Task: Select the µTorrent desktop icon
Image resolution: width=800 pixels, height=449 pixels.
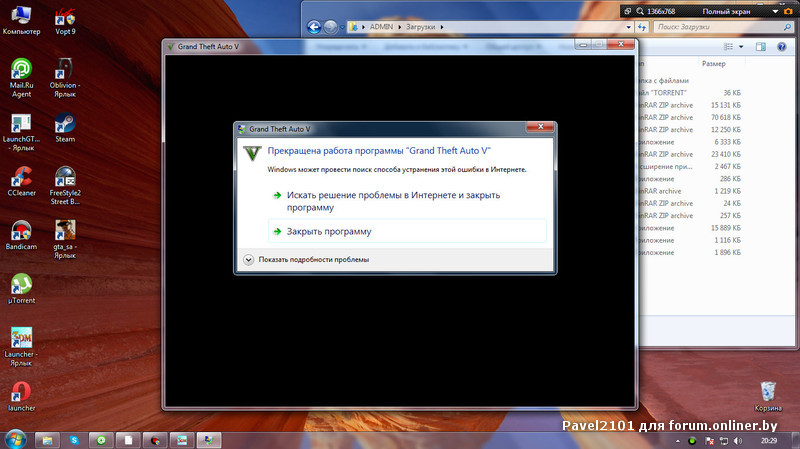Action: tap(21, 289)
